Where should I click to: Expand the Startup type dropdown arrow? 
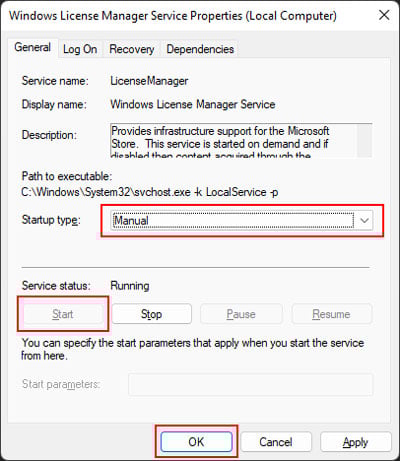click(x=364, y=220)
